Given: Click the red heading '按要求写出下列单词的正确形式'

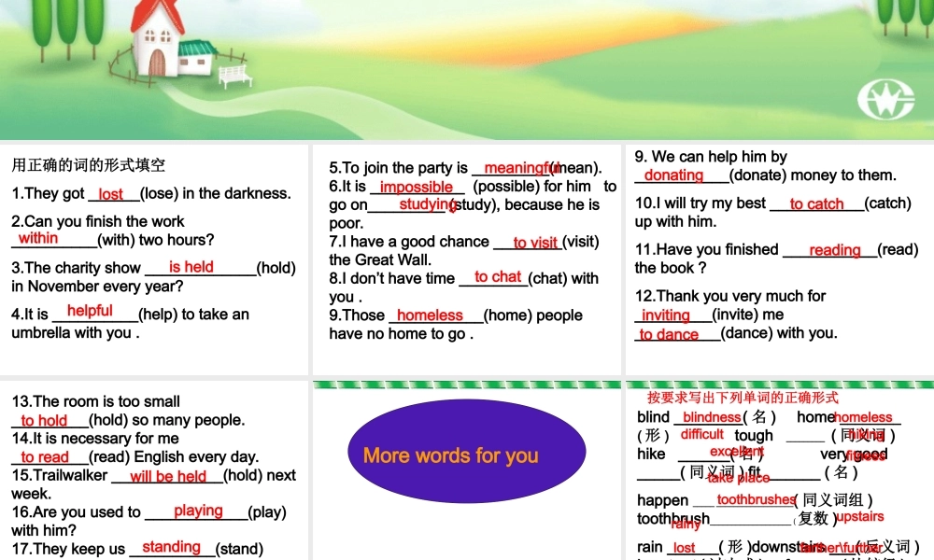Looking at the screenshot, I should tap(743, 398).
